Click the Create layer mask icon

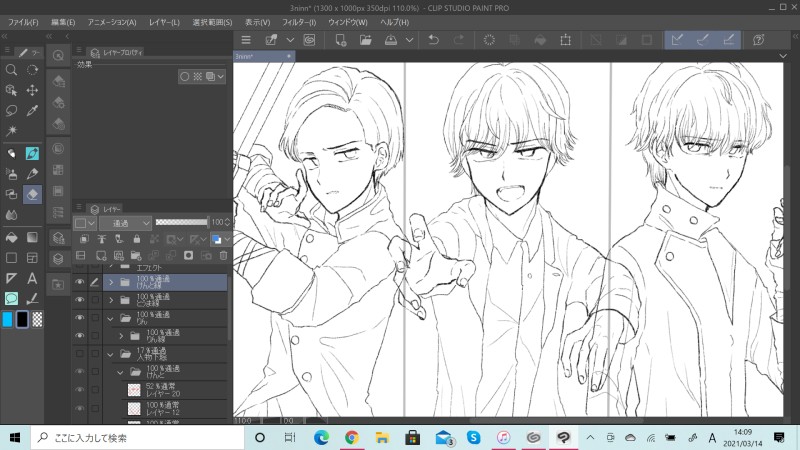point(188,256)
